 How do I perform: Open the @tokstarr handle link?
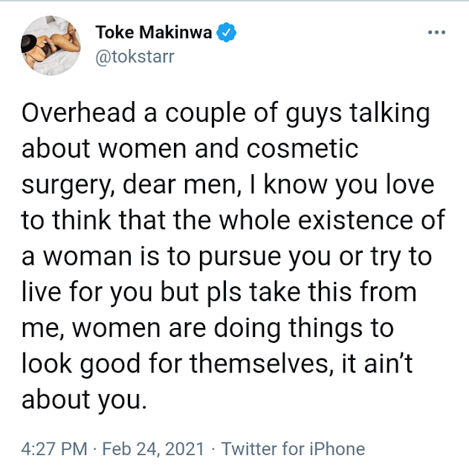click(135, 57)
